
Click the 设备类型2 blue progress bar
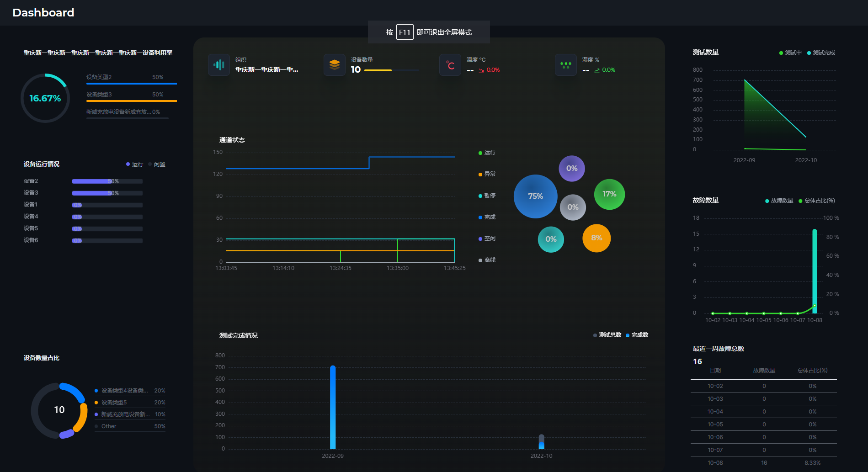pos(132,84)
